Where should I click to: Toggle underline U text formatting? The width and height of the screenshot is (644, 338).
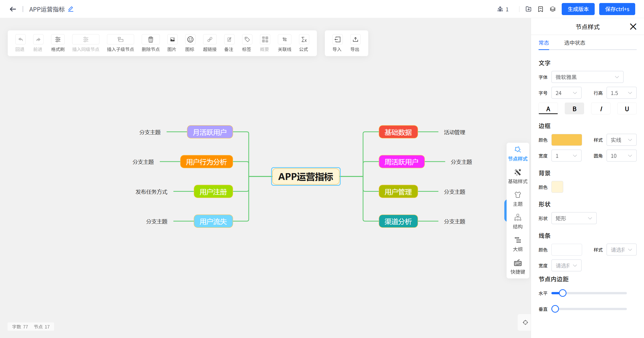(x=627, y=109)
